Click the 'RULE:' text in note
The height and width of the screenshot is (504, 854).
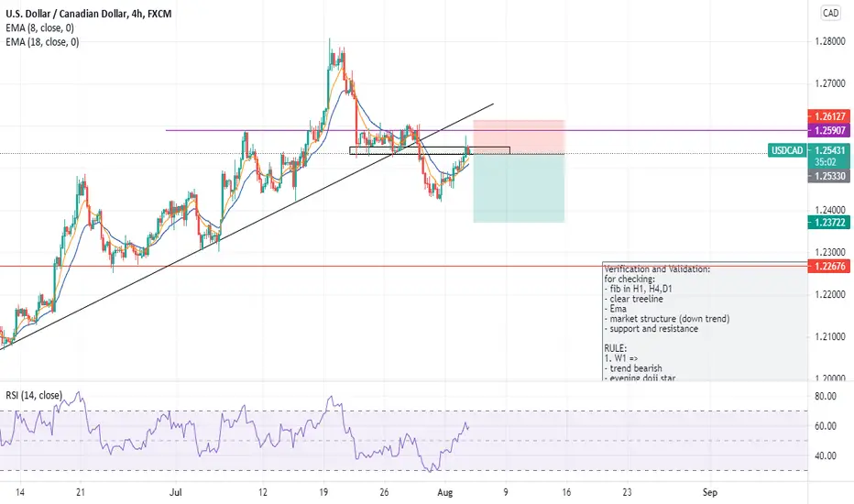pos(615,348)
